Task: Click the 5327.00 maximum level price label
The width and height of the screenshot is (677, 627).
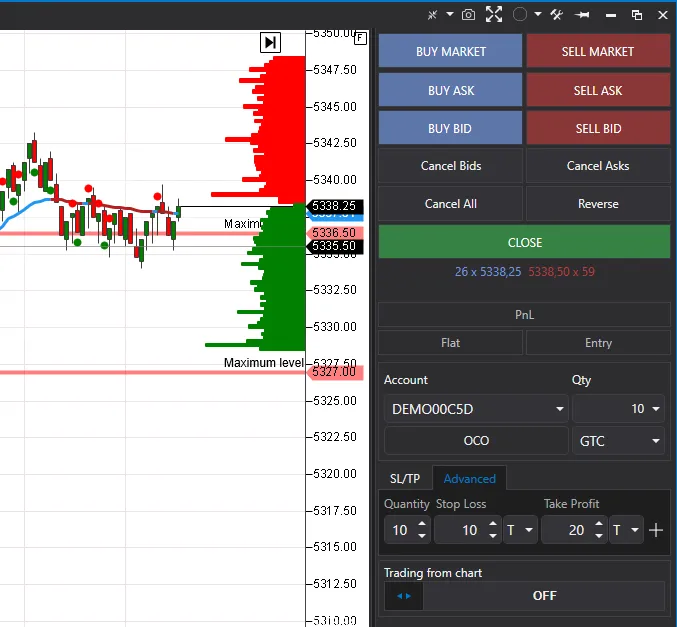Action: tap(334, 372)
